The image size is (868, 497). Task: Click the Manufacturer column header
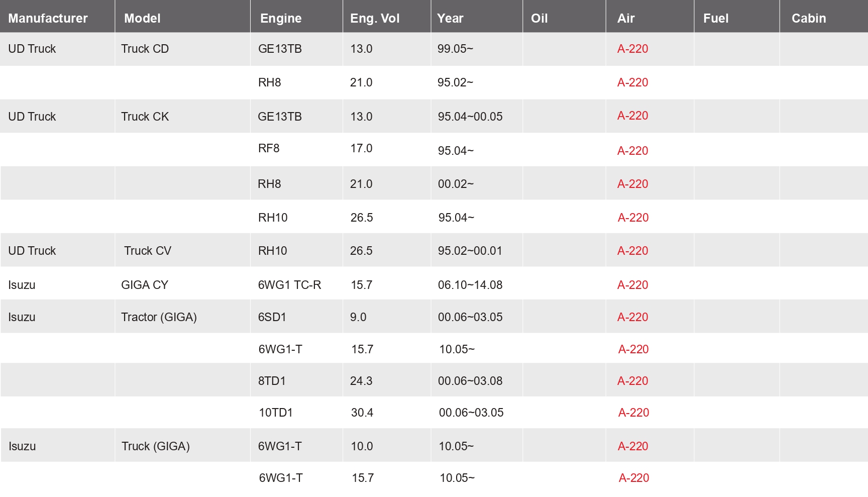(48, 18)
